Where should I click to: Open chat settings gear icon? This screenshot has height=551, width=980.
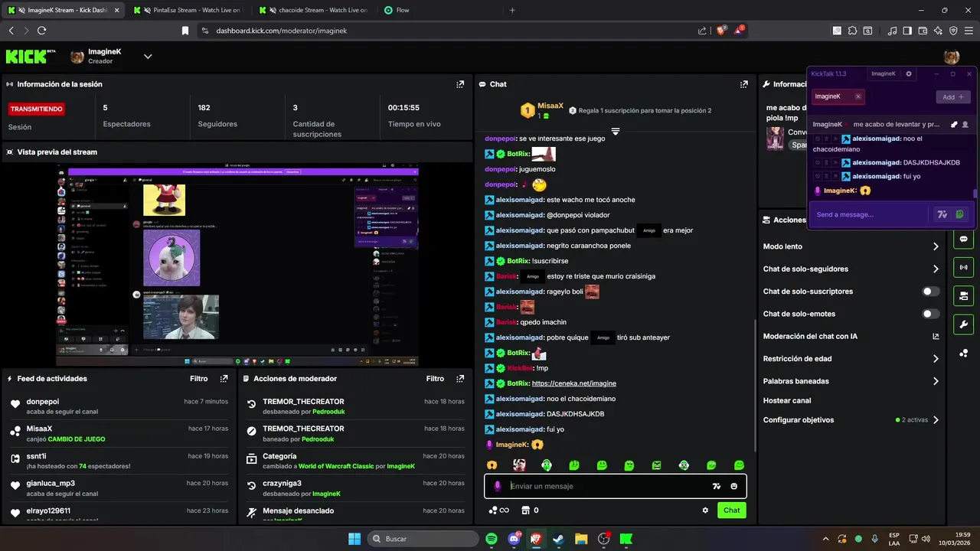tap(705, 510)
